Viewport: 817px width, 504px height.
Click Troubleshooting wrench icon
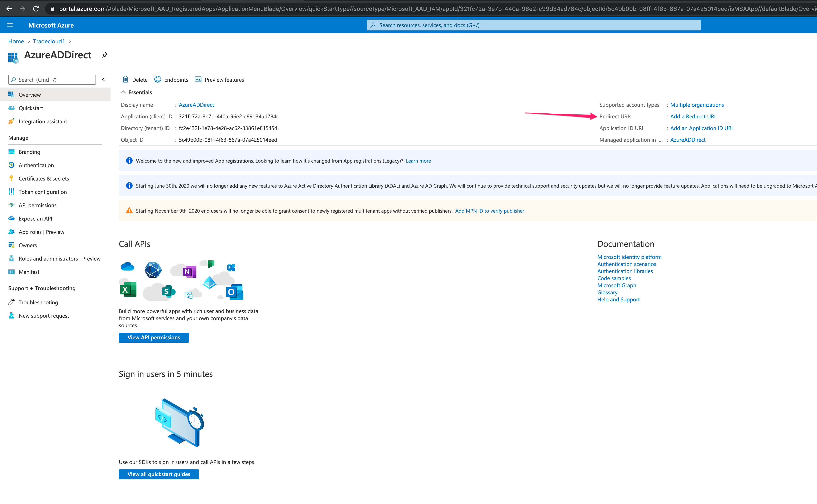click(11, 302)
